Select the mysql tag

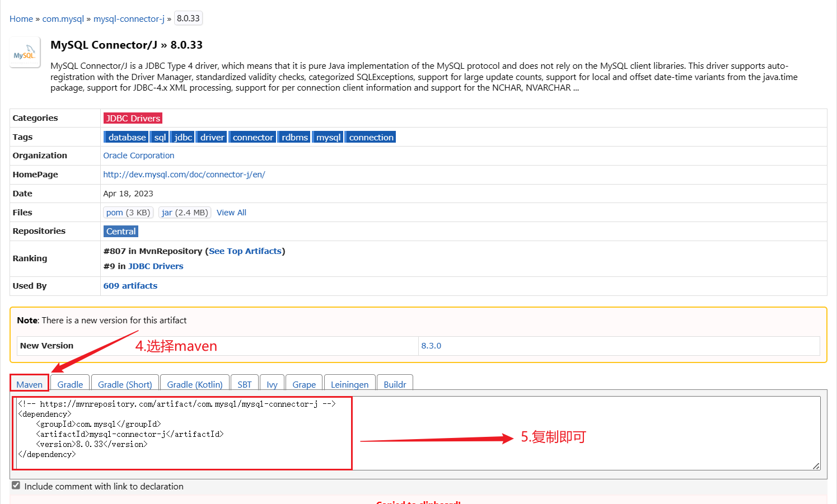pyautogui.click(x=328, y=137)
